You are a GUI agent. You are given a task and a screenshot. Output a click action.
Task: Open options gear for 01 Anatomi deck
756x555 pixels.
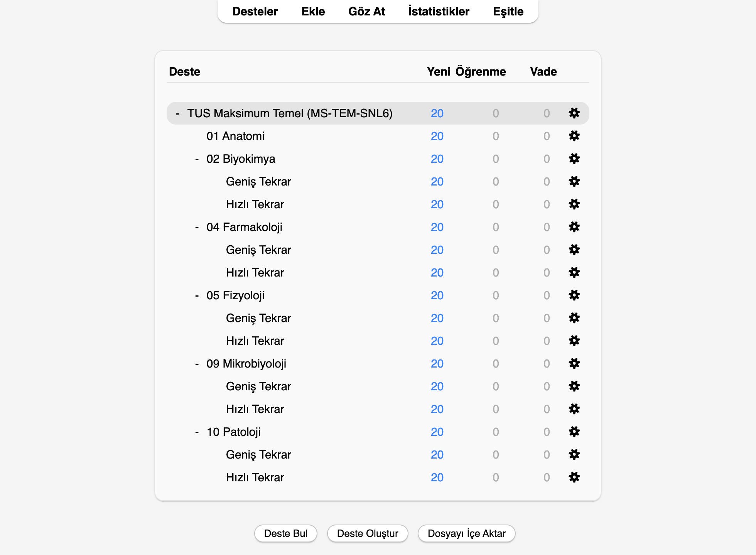click(x=574, y=136)
